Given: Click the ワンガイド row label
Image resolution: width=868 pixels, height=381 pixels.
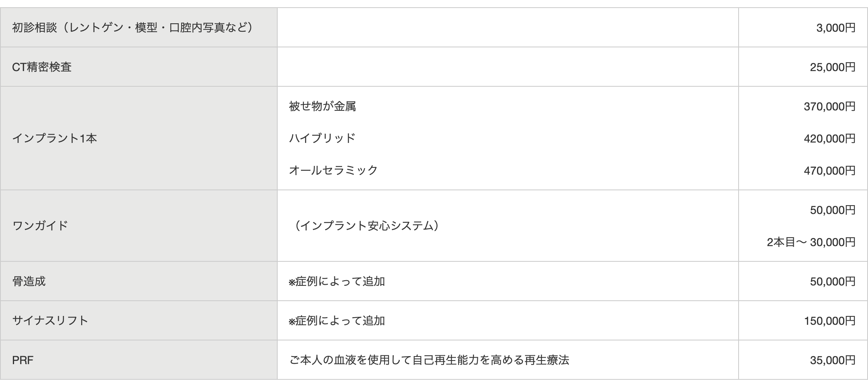Looking at the screenshot, I should pos(40,226).
